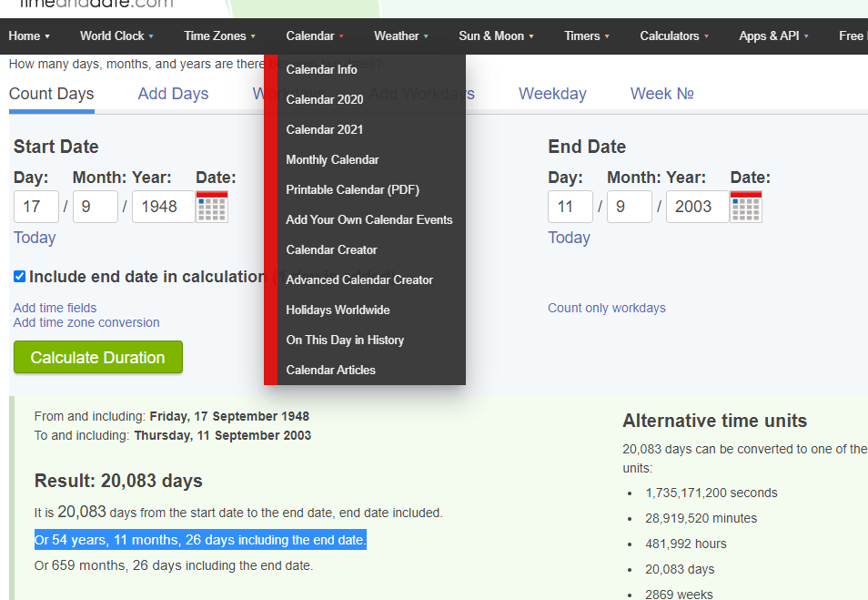Screen dimensions: 868x600
Task: Expand the Time Zones dropdown menu
Action: click(220, 36)
